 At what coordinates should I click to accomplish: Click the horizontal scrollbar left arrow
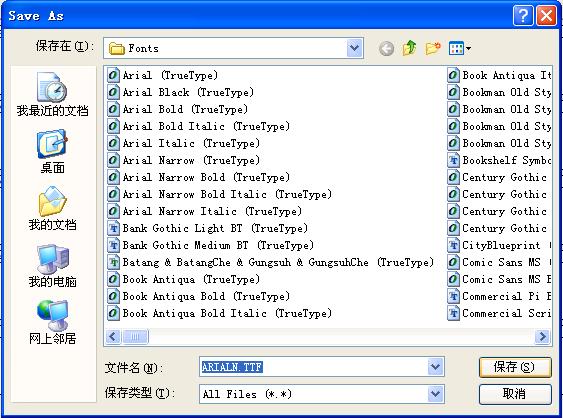click(113, 336)
